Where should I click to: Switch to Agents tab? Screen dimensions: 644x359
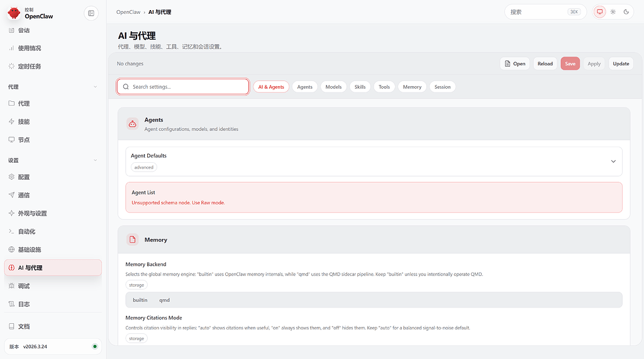click(305, 87)
